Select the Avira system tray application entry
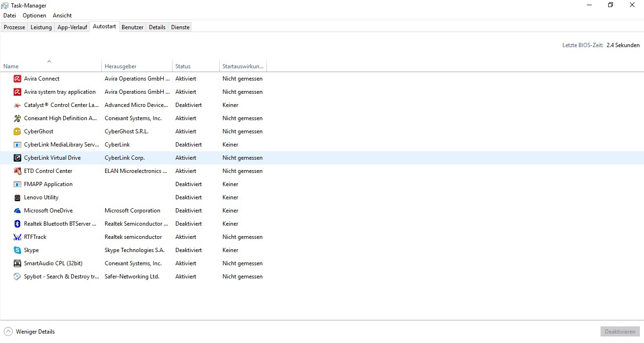 click(x=60, y=92)
